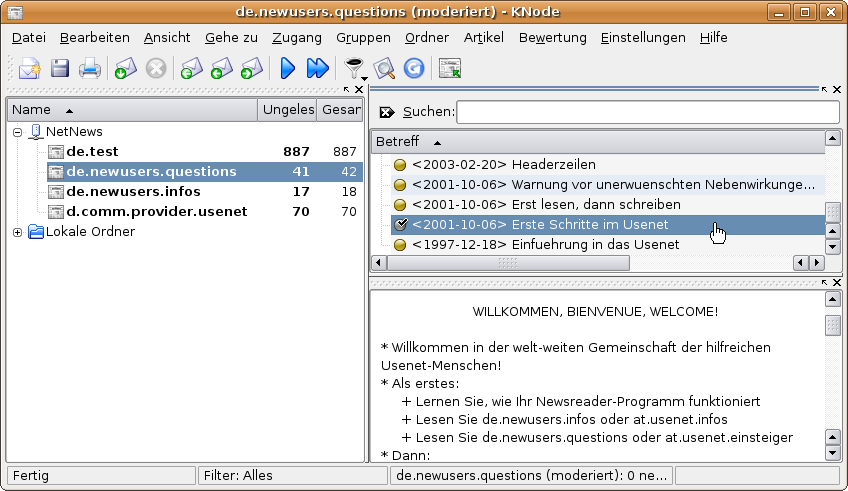Screen dimensions: 848x491
Task: Toggle read status icon of 'Headerzeilen' article
Action: [x=400, y=165]
